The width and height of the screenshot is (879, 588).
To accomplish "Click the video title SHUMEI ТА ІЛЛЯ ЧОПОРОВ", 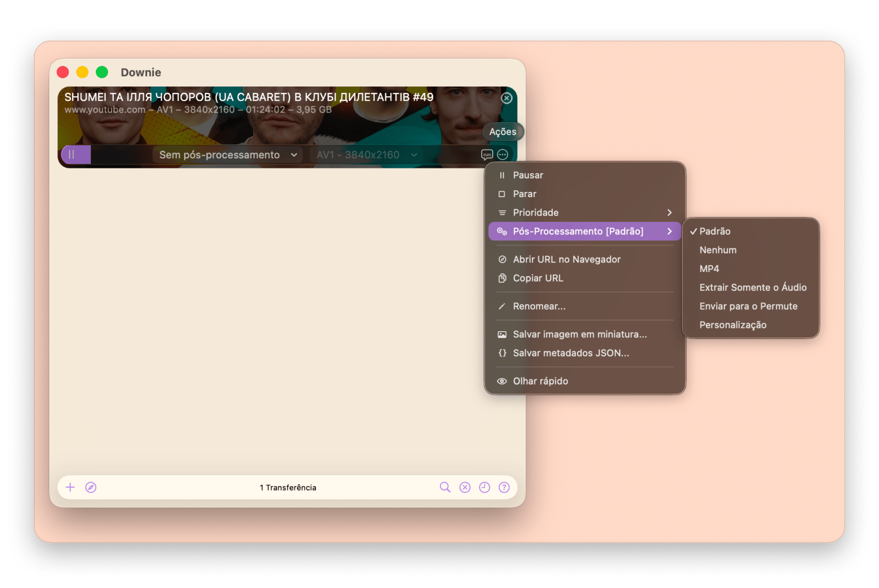I will click(249, 97).
